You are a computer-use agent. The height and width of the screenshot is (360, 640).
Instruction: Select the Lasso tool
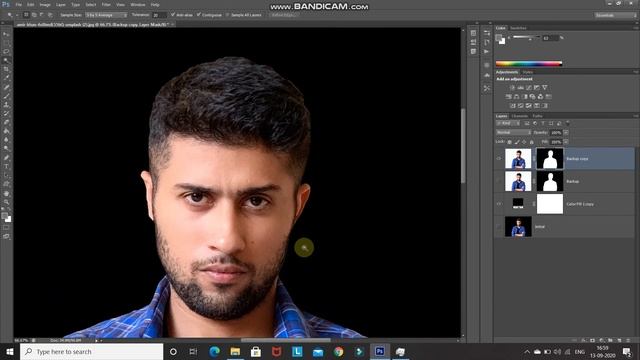[6, 52]
